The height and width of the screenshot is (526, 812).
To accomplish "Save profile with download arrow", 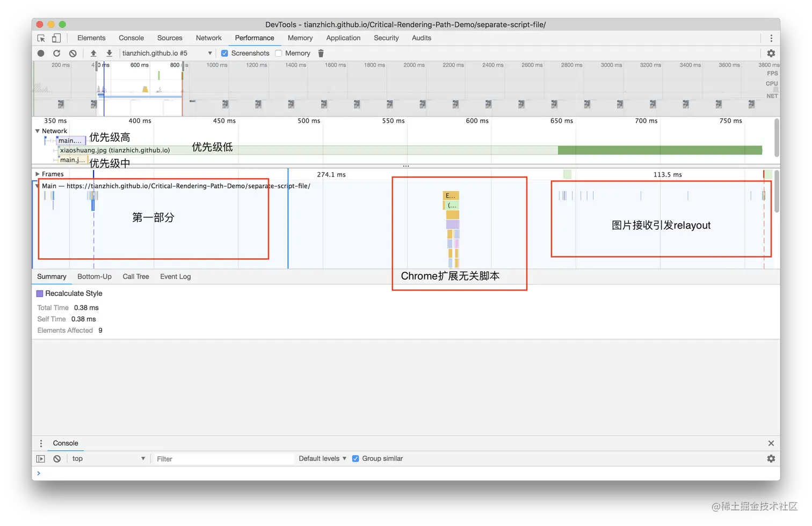I will [109, 53].
